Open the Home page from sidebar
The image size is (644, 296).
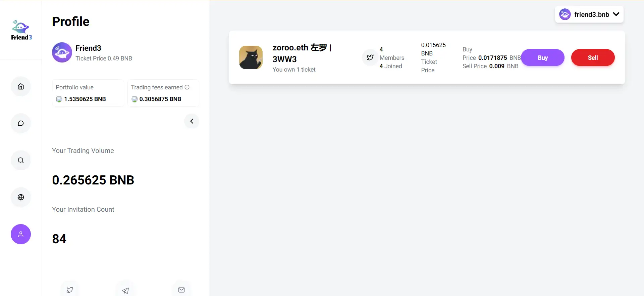pos(21,86)
